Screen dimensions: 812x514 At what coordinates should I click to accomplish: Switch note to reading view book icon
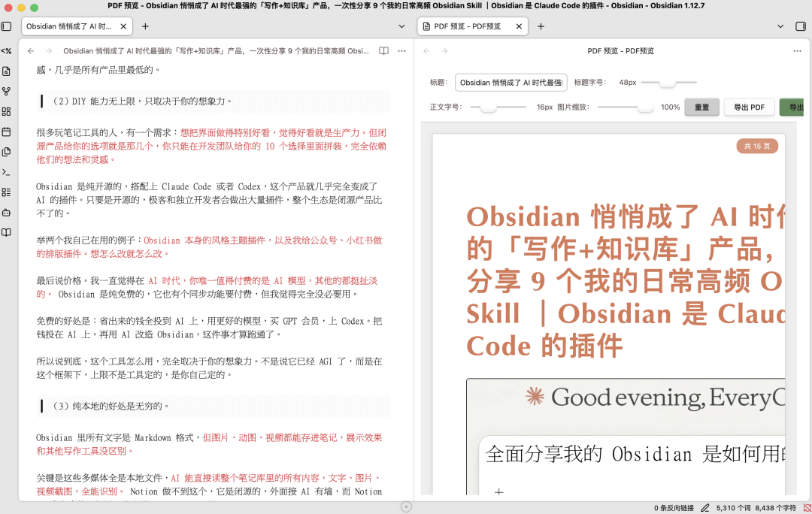click(x=383, y=51)
